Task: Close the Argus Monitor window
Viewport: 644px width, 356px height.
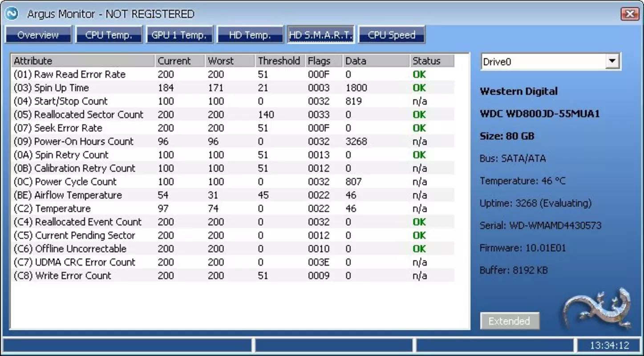Action: point(630,14)
